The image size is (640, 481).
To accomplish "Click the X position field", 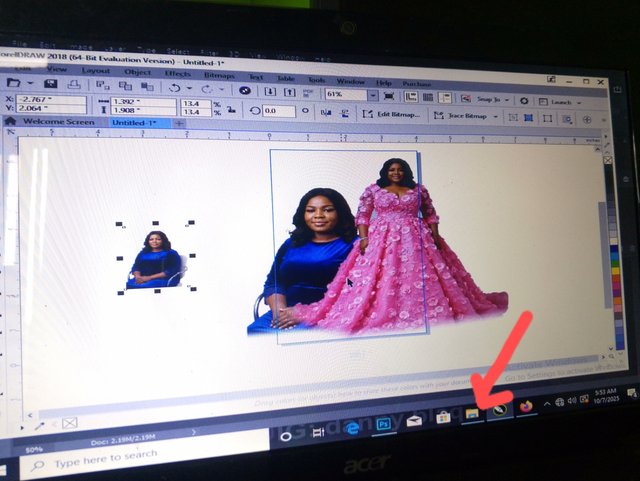I will click(51, 99).
